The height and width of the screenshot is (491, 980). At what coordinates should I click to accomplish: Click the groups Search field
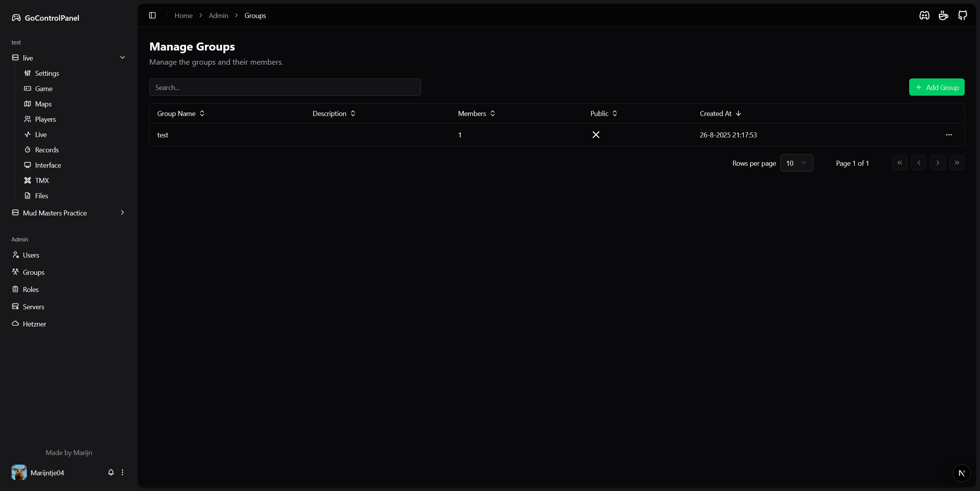(285, 87)
